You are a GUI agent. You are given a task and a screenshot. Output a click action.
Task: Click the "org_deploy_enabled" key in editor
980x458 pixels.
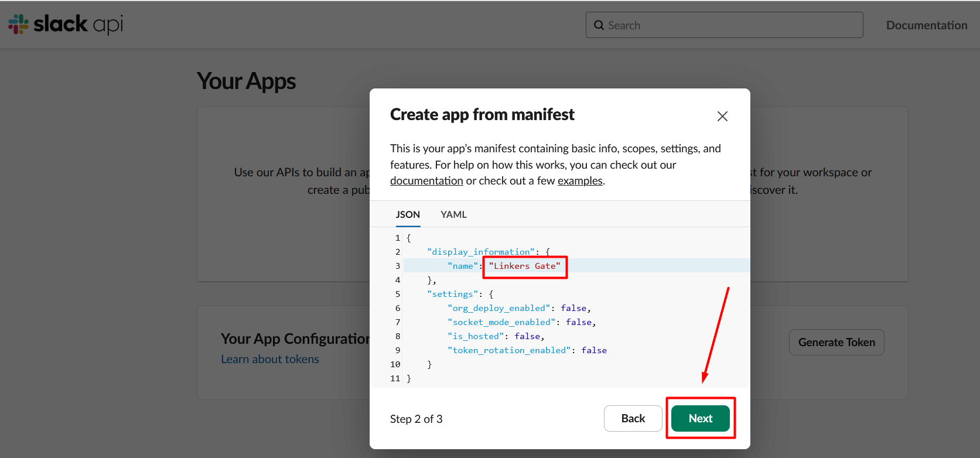pos(499,308)
